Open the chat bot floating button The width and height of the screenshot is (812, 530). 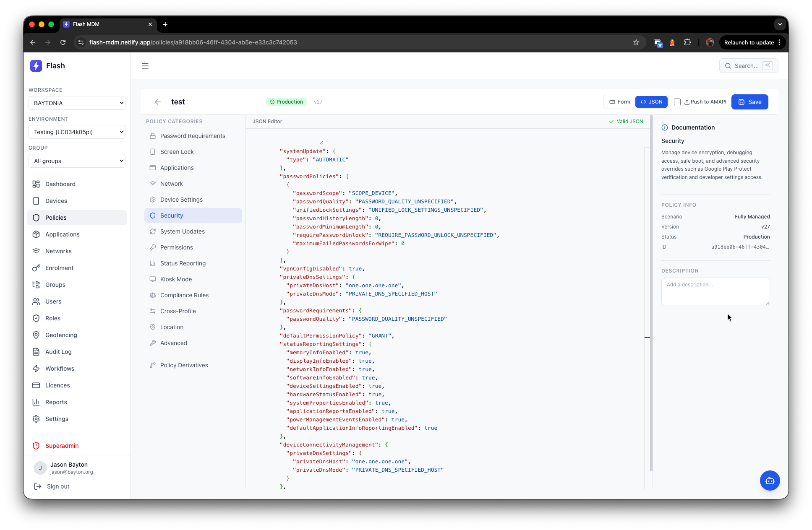770,481
